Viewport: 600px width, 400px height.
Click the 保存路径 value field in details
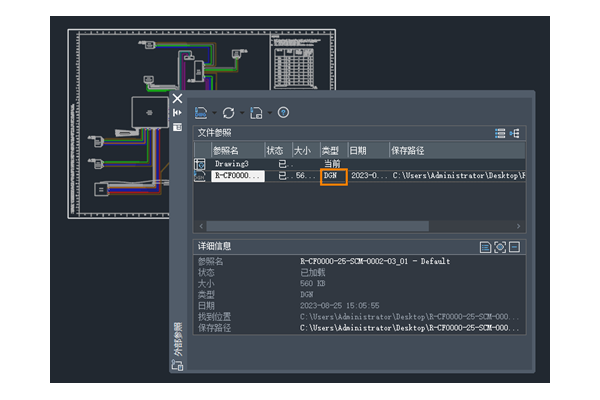click(x=409, y=328)
